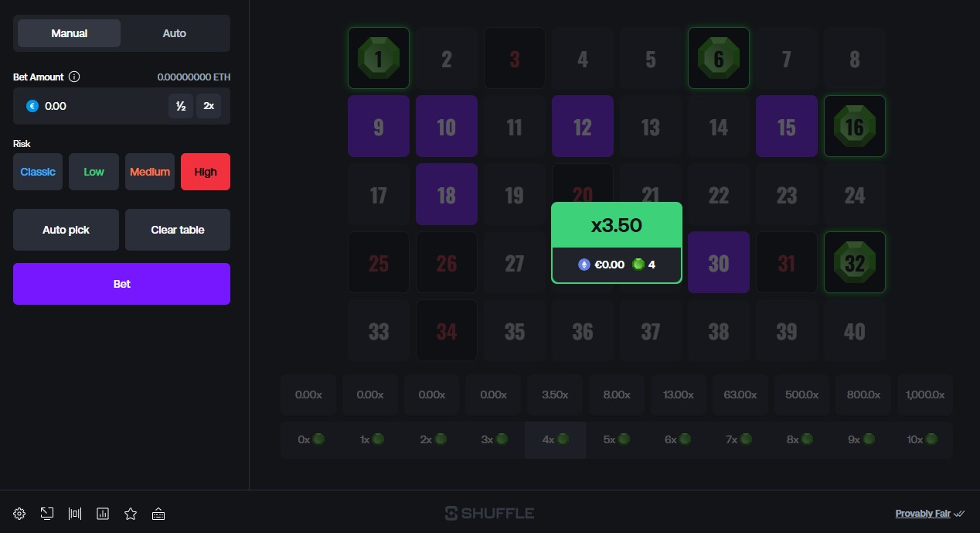Choose the Low risk level
The height and width of the screenshot is (533, 980).
pyautogui.click(x=94, y=172)
